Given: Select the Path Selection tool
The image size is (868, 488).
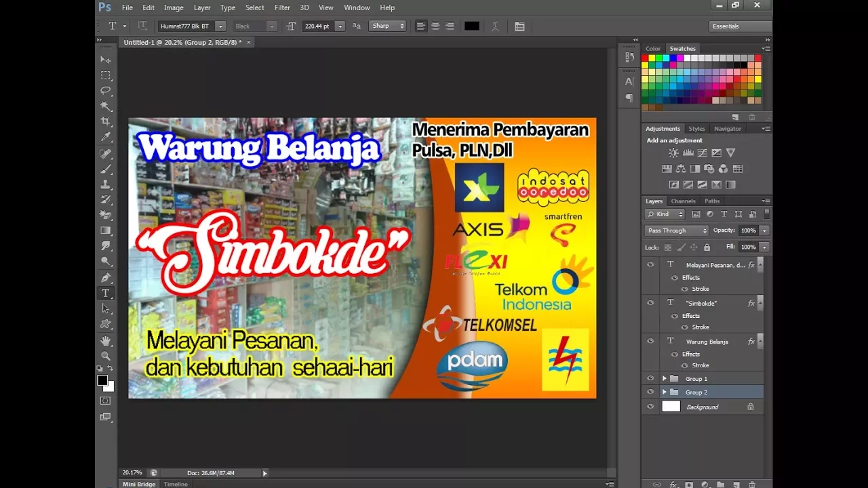Looking at the screenshot, I should pos(106,309).
